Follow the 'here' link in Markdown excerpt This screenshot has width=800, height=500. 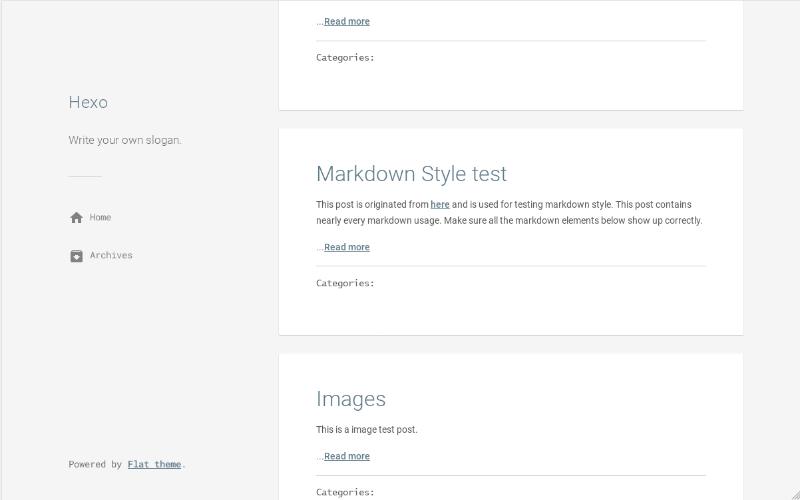440,204
